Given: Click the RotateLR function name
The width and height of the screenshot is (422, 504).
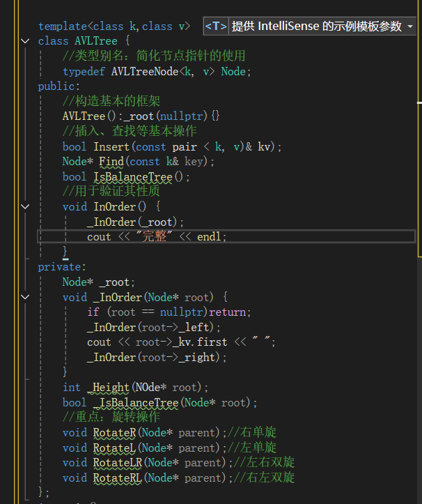Looking at the screenshot, I should [x=118, y=463].
